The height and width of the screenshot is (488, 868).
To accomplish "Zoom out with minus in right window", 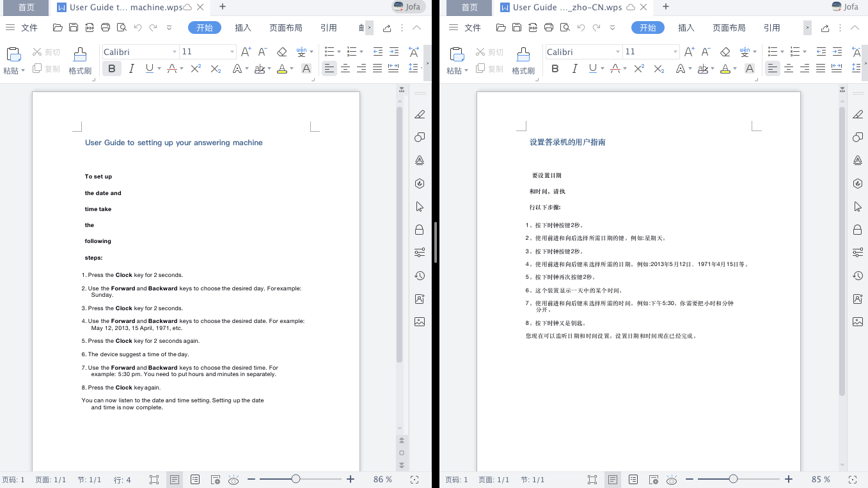I will coord(690,479).
